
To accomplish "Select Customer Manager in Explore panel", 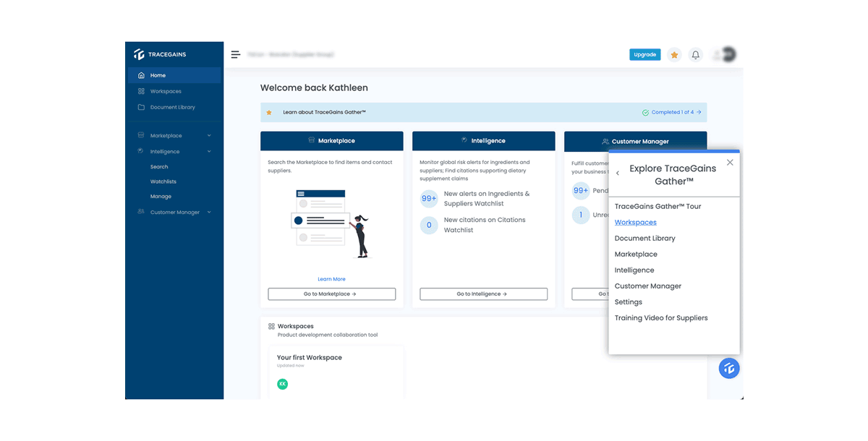I will 648,286.
